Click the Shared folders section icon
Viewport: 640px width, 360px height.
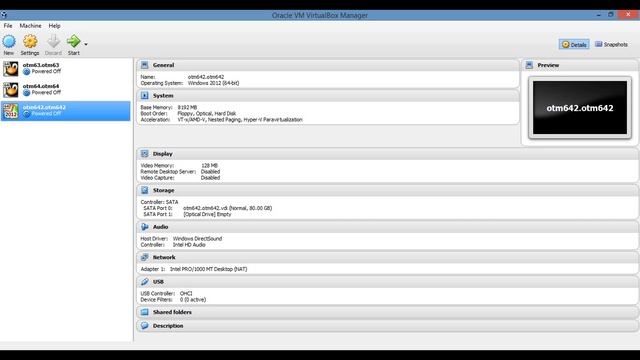pos(144,312)
